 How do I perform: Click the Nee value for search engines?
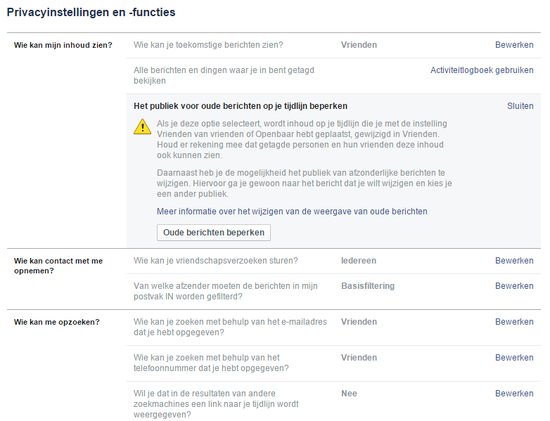pos(349,393)
